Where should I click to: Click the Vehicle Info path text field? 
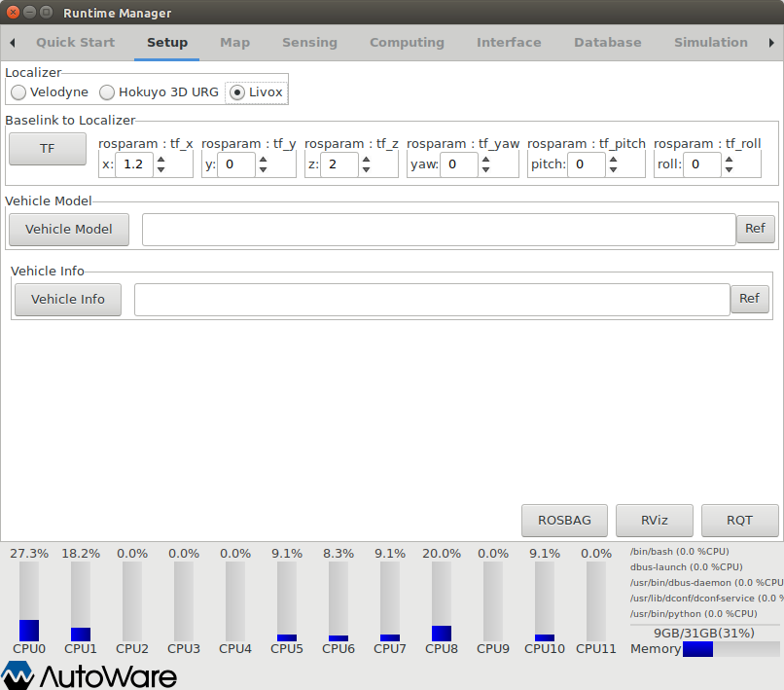click(432, 300)
